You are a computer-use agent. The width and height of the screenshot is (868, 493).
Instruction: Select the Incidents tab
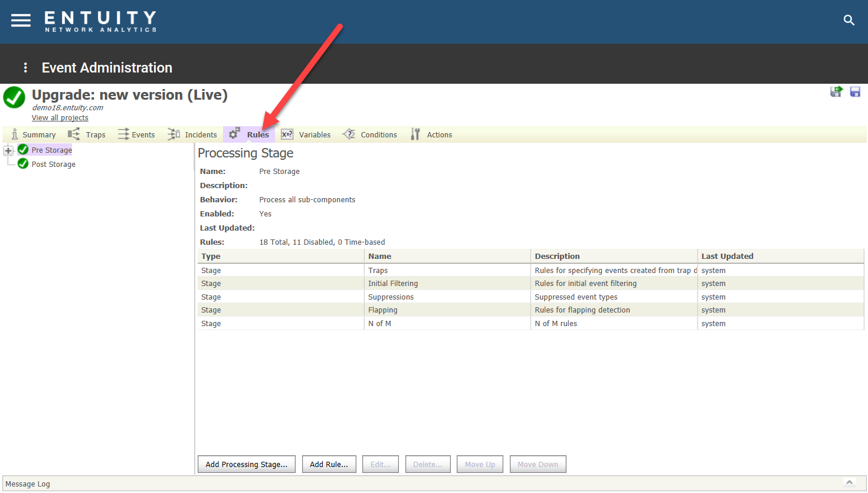tap(192, 134)
